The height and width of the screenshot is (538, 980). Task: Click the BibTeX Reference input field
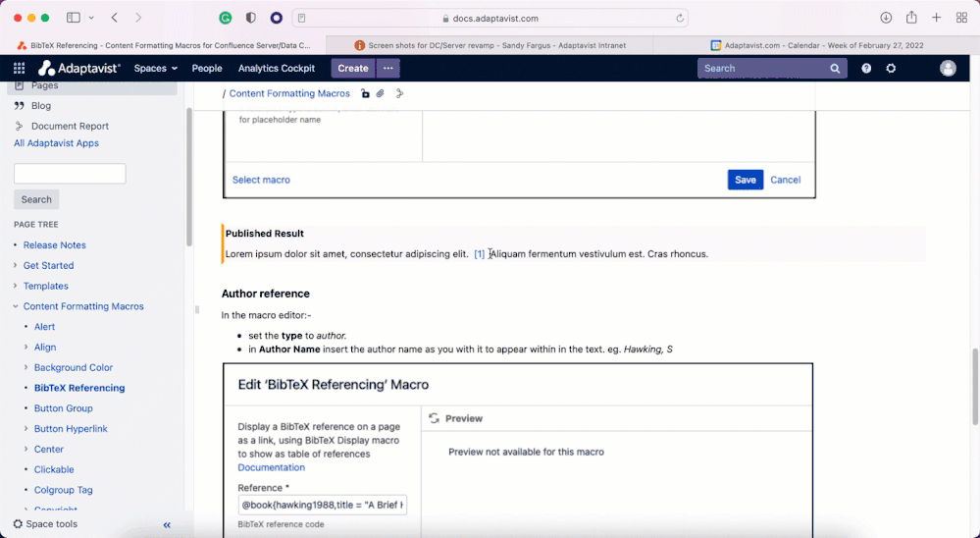323,505
